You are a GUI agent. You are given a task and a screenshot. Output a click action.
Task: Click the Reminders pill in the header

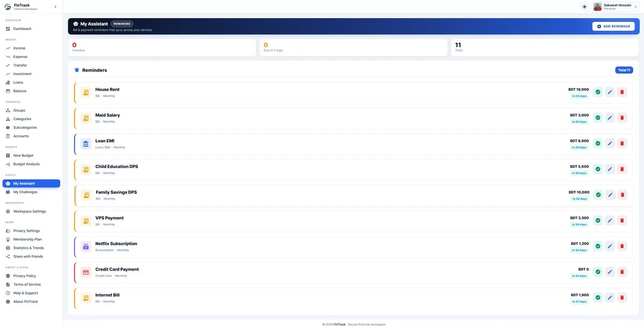[x=122, y=24]
